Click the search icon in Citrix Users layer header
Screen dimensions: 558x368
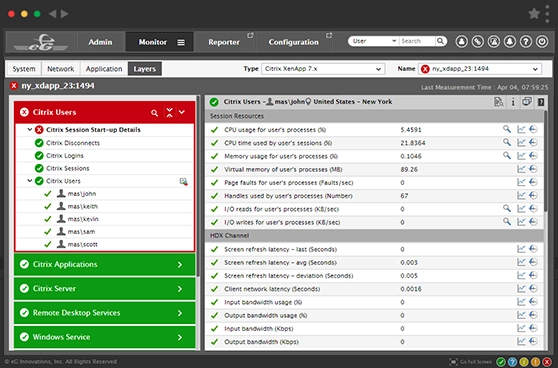[154, 113]
